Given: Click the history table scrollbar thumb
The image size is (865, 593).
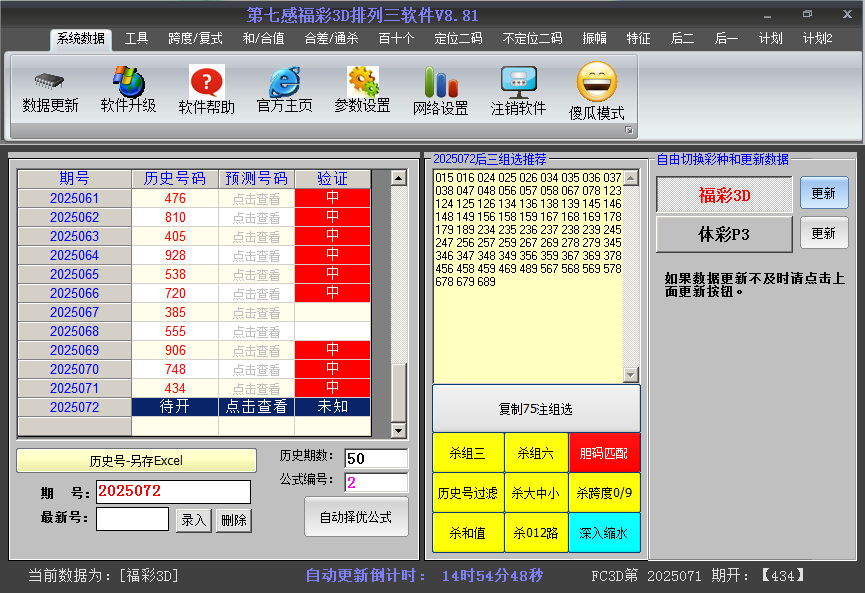Looking at the screenshot, I should (398, 392).
